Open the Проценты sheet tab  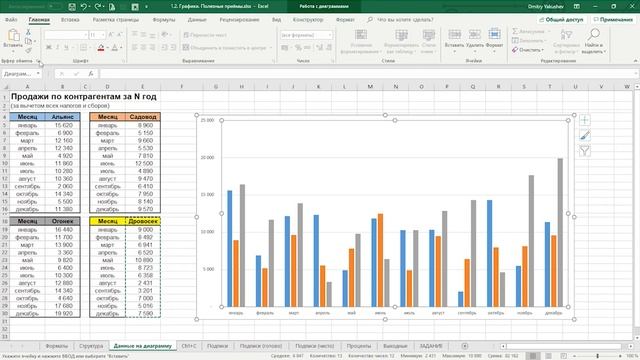click(359, 346)
